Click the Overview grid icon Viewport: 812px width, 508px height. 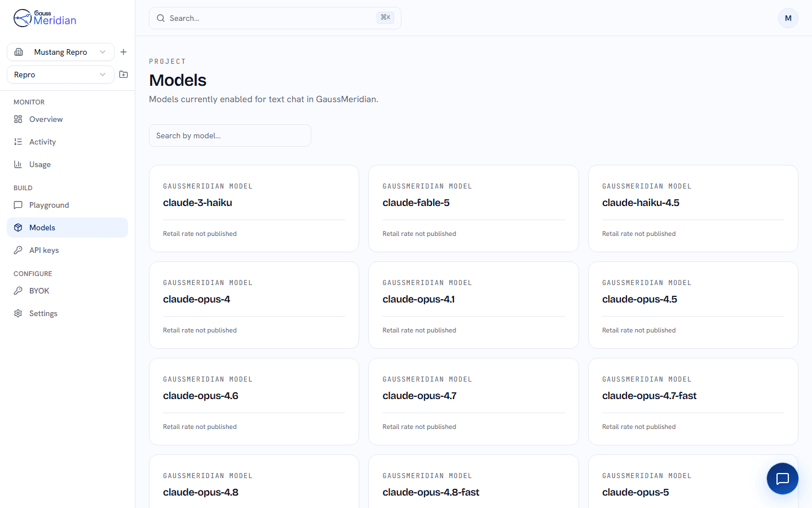(x=18, y=119)
